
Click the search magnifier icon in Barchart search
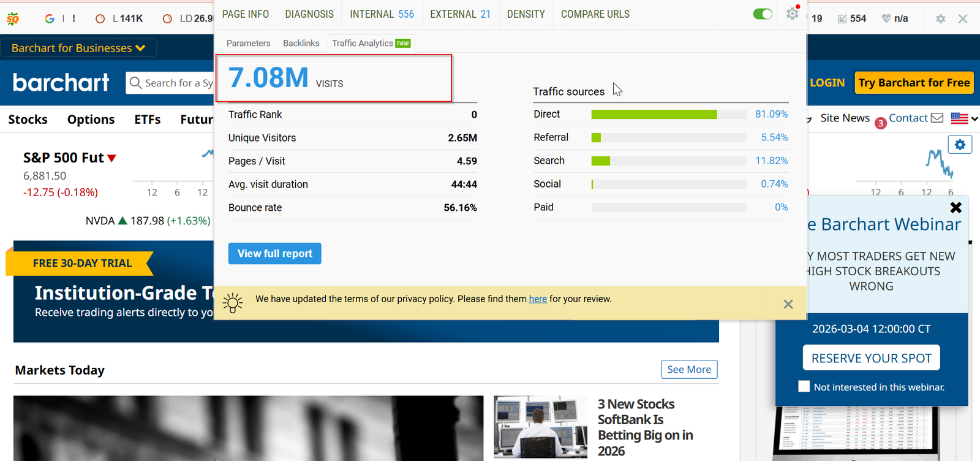(135, 82)
